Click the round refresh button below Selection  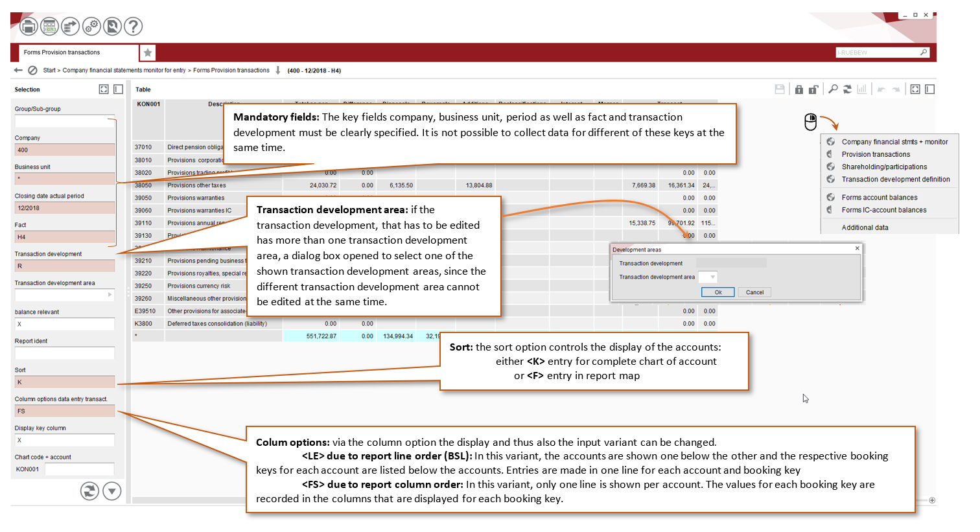tap(89, 491)
